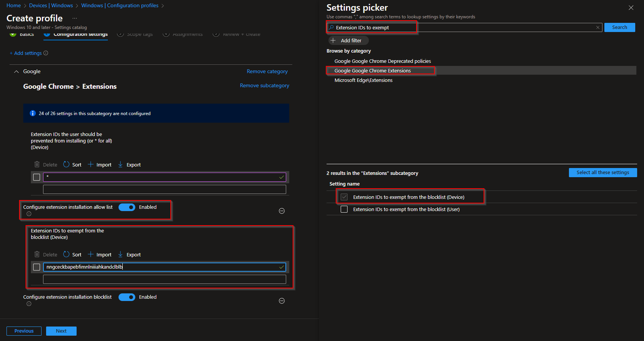Toggle the Configure extension installation blocklist switch

pos(127,297)
